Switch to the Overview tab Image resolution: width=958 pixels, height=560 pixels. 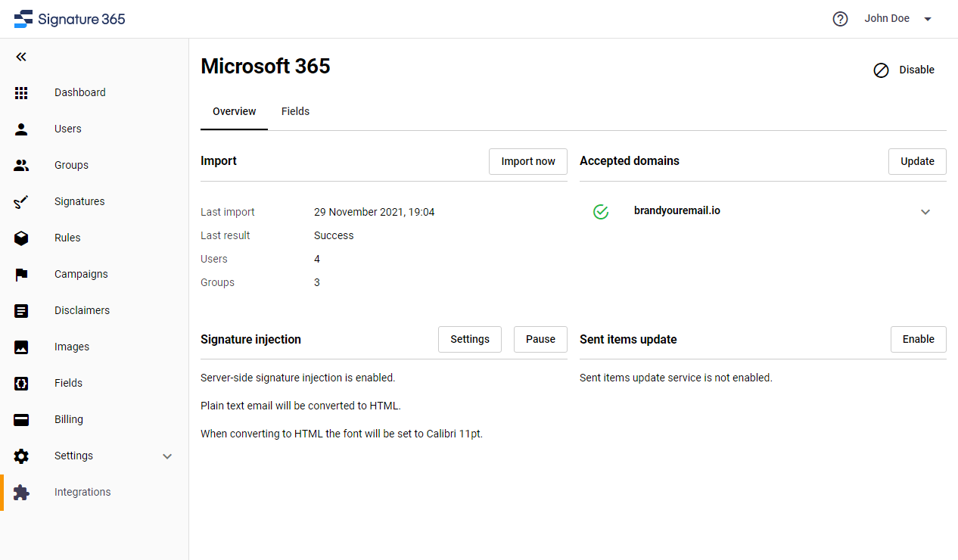234,111
